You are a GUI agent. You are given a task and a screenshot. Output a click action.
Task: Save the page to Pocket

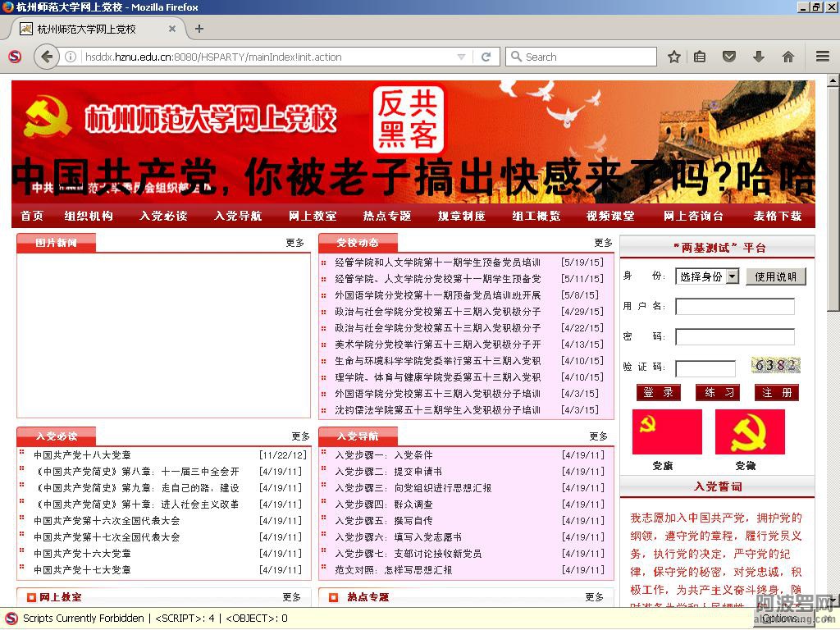pos(728,57)
